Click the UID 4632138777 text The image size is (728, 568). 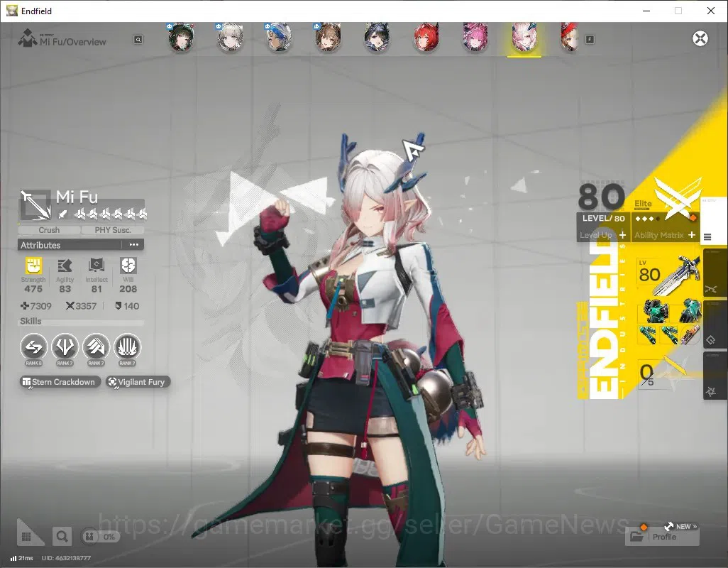pos(66,558)
